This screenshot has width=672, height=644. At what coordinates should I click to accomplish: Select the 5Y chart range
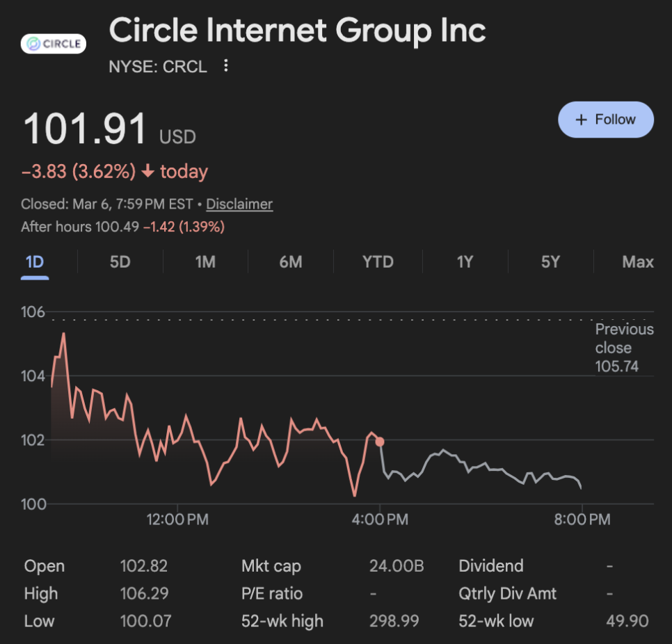pyautogui.click(x=550, y=262)
